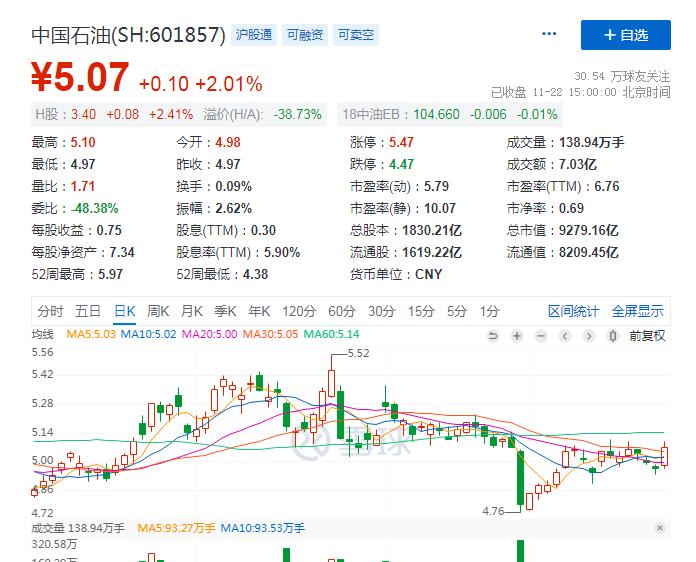Switch to the 30分 chart tab

[x=381, y=311]
